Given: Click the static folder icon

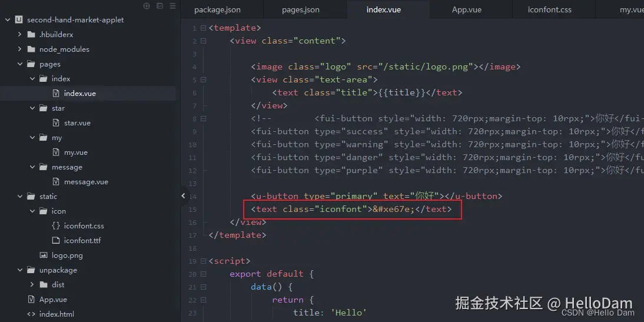Looking at the screenshot, I should pyautogui.click(x=31, y=197).
